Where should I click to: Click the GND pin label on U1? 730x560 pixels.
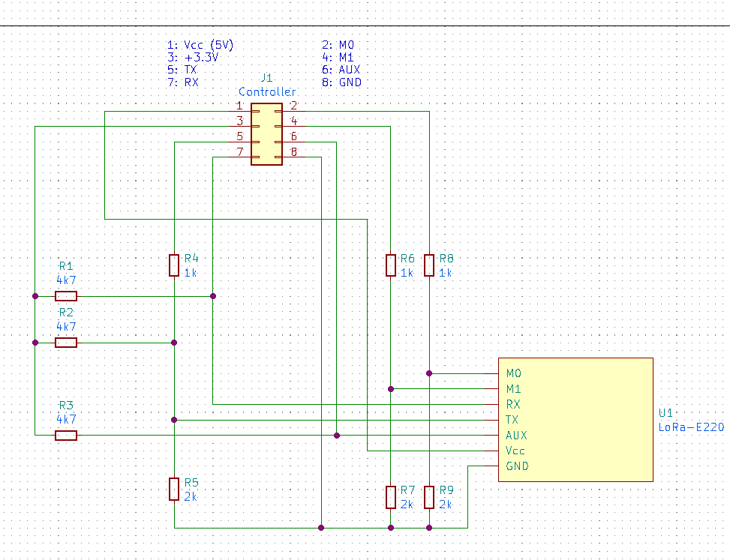[x=517, y=466]
